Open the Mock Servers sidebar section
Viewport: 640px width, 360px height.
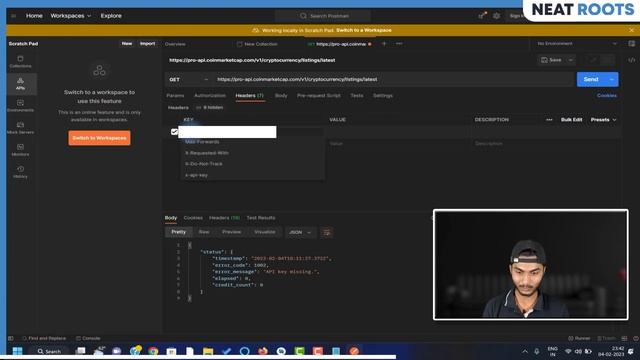pos(20,128)
